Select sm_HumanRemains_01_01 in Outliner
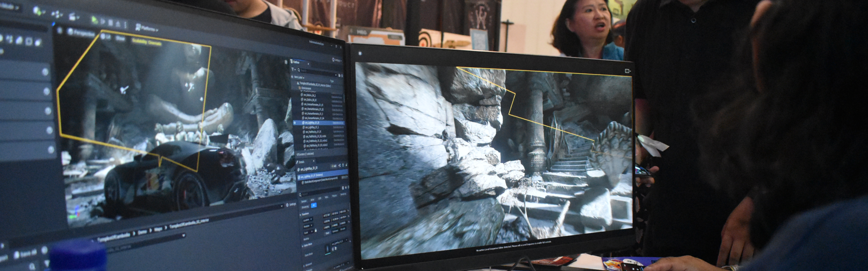868x271 pixels. point(313,104)
